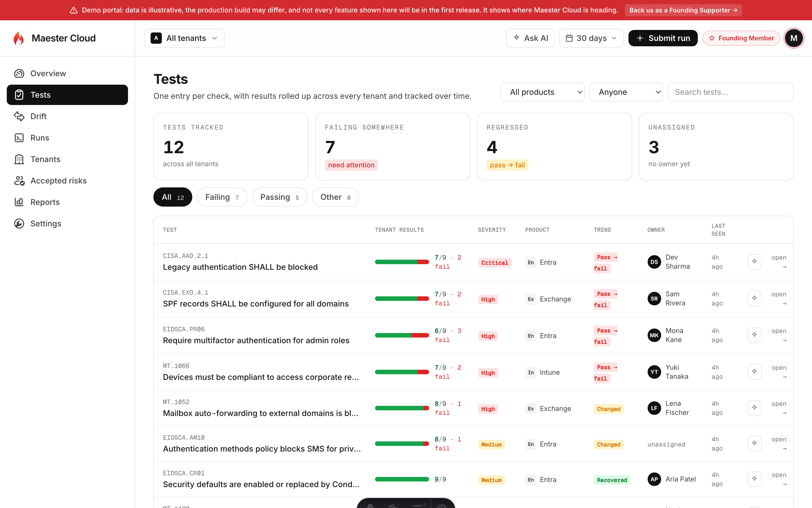Open the Legacy authentication SHALL be blocked test
The width and height of the screenshot is (812, 508).
pos(240,267)
